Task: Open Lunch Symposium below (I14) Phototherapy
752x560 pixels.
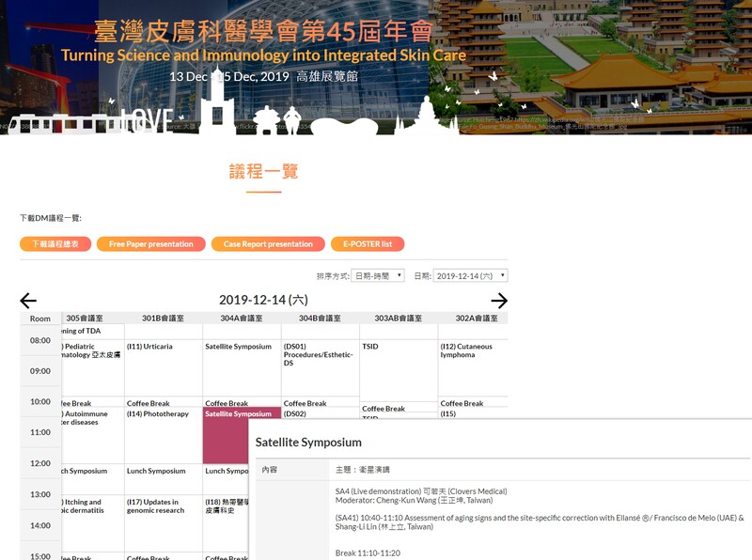Action: (164, 479)
